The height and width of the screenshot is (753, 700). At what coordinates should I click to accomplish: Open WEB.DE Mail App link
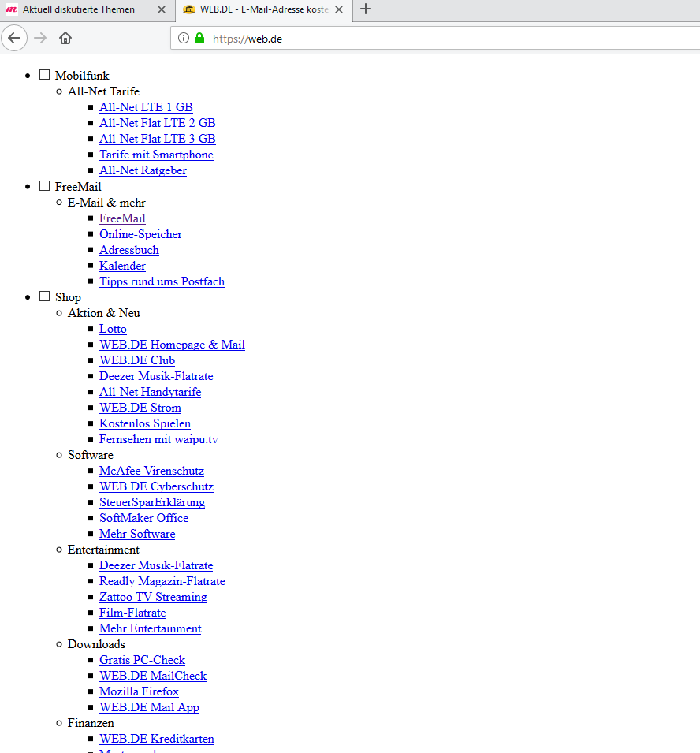(x=149, y=708)
